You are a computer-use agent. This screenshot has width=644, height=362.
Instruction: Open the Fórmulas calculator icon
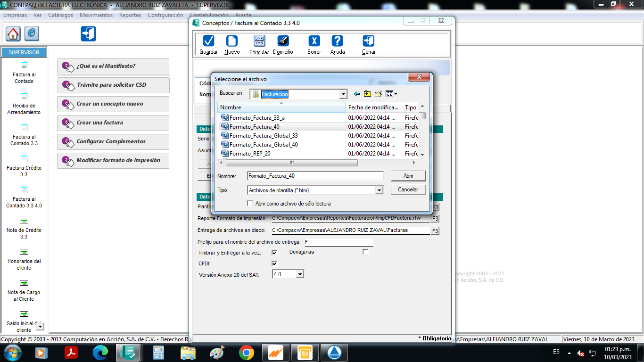click(259, 41)
